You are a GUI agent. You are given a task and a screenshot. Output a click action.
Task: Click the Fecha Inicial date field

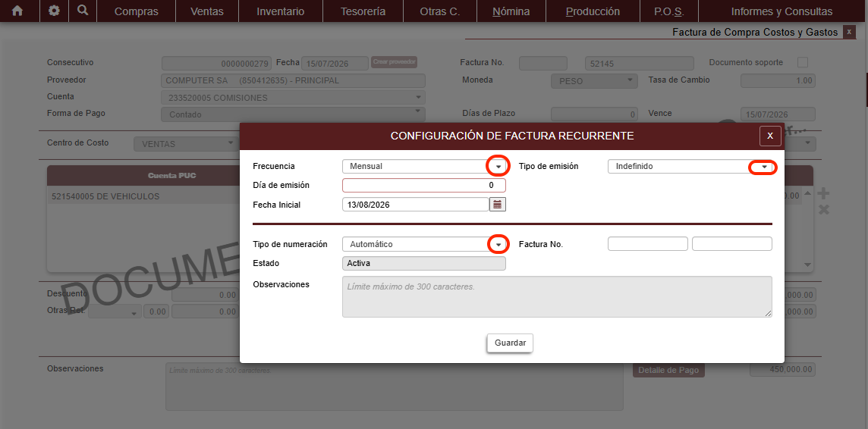415,205
